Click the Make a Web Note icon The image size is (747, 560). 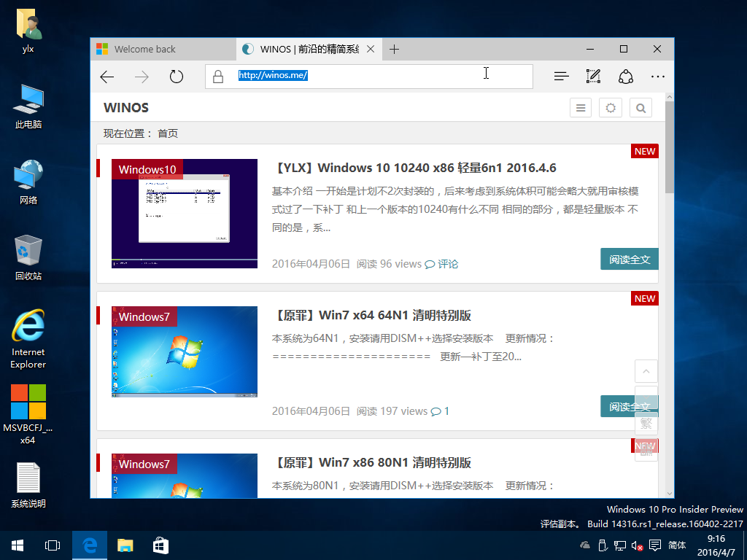593,77
